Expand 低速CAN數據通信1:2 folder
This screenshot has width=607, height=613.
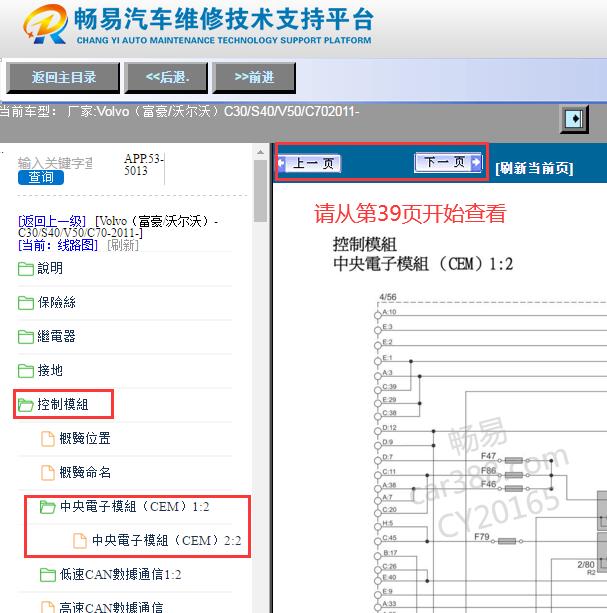[x=120, y=575]
